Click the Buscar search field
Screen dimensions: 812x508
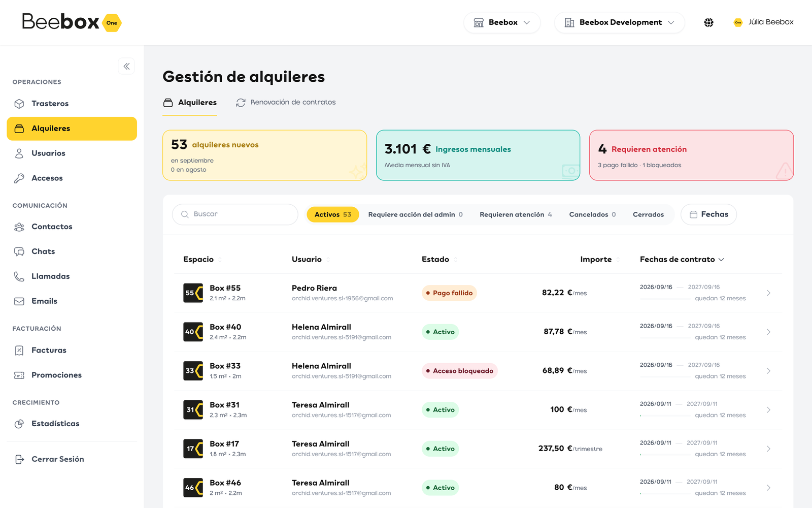(x=235, y=214)
